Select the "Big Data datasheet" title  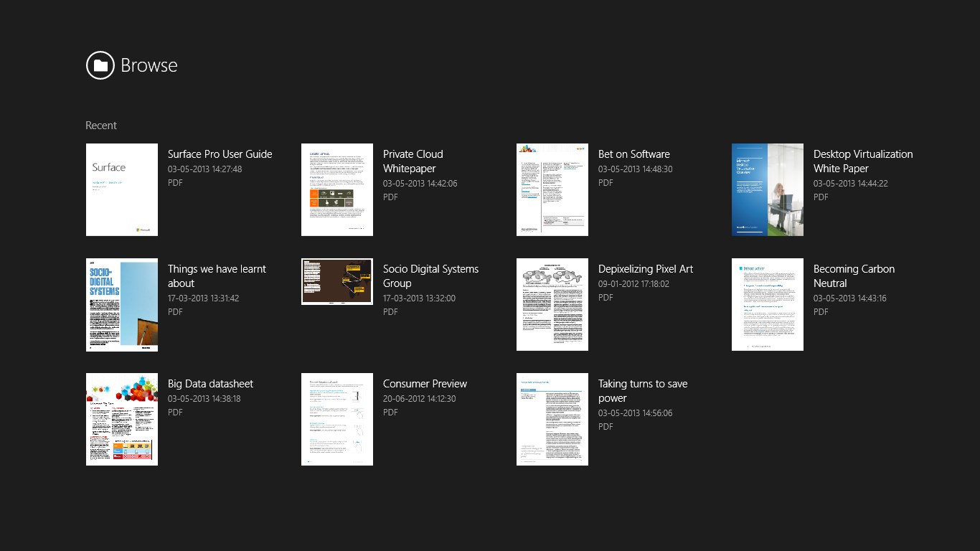(210, 383)
